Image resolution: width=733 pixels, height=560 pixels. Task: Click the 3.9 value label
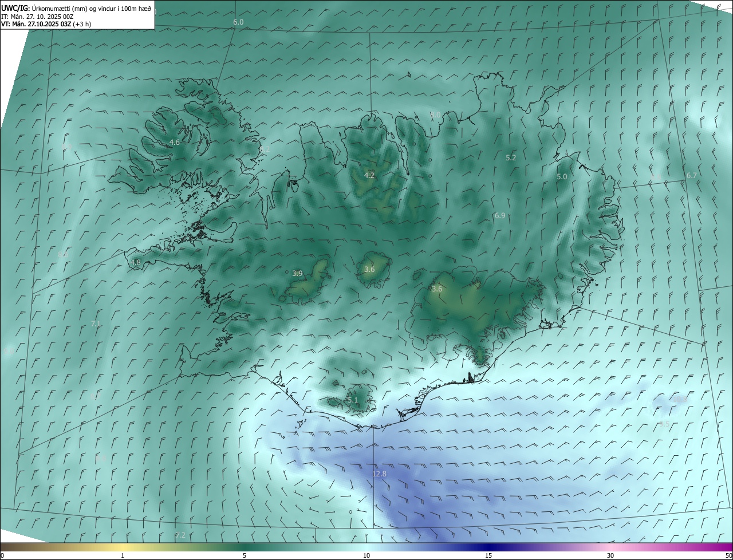(x=297, y=274)
